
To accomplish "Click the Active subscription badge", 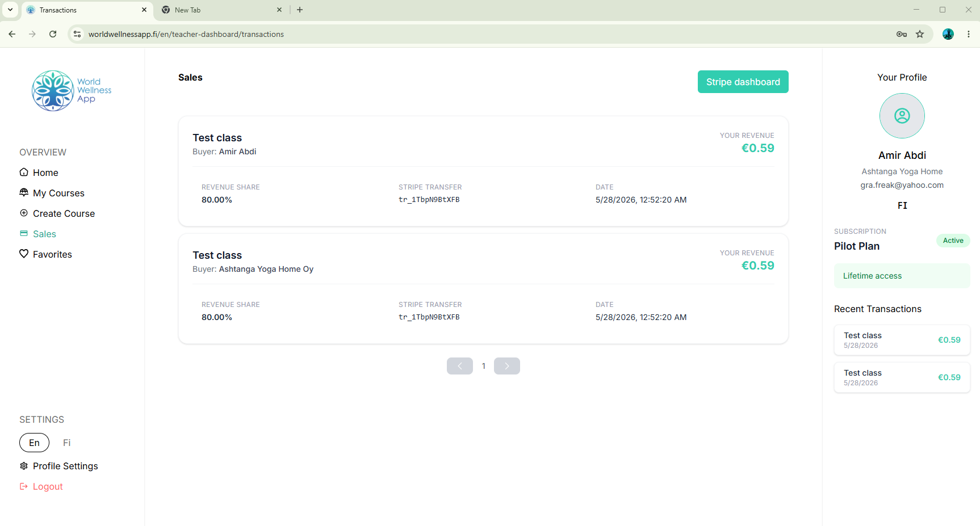I will 953,241.
